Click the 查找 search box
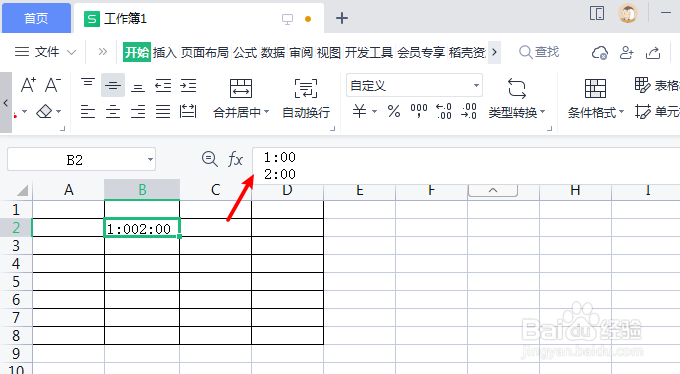 pos(539,52)
